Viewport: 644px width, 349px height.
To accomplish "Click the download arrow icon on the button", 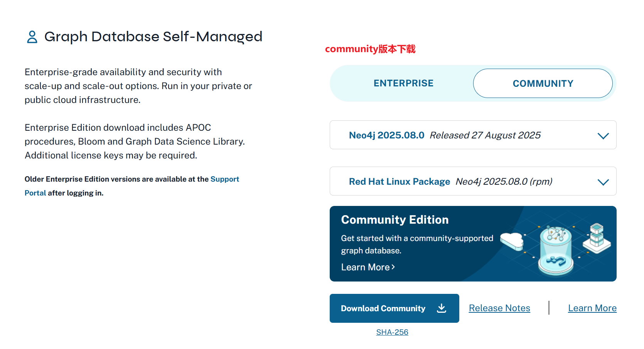I will click(442, 308).
